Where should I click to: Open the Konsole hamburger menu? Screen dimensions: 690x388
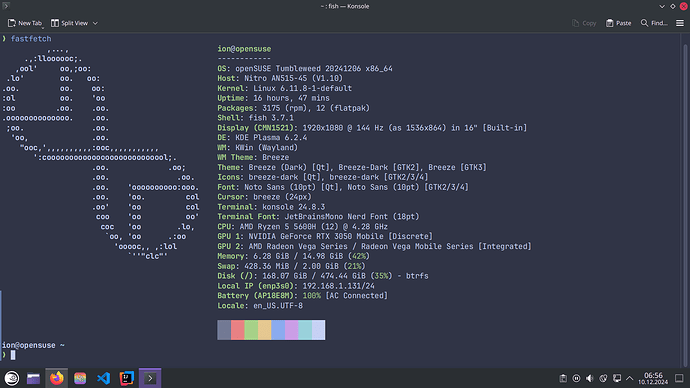click(x=680, y=23)
